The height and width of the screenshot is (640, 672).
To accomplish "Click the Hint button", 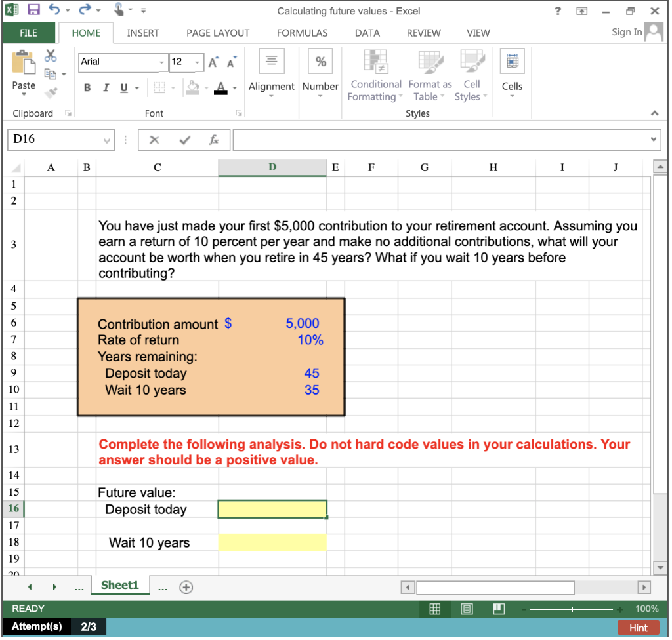I will pos(638,628).
